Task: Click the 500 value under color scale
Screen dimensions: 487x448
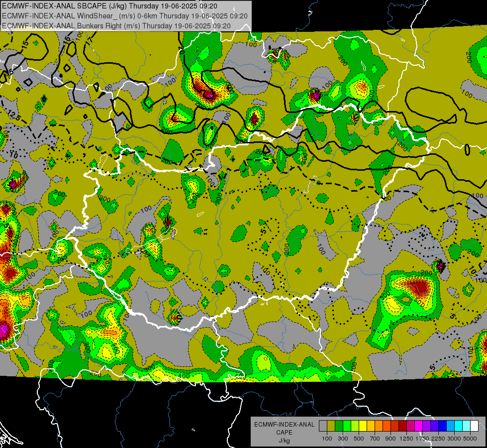Action: coord(359,439)
